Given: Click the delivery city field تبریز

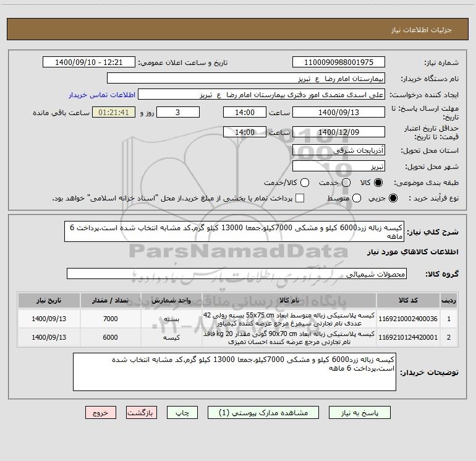Looking at the screenshot, I should click(x=339, y=166).
